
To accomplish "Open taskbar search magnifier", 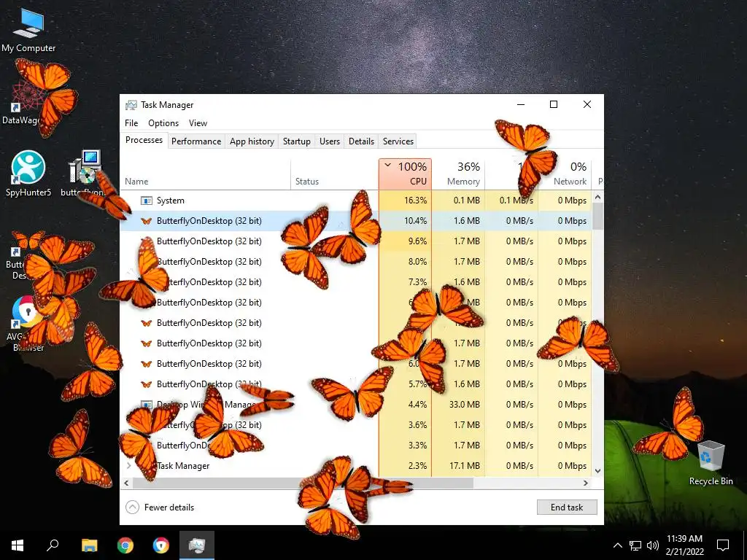I will pyautogui.click(x=53, y=545).
